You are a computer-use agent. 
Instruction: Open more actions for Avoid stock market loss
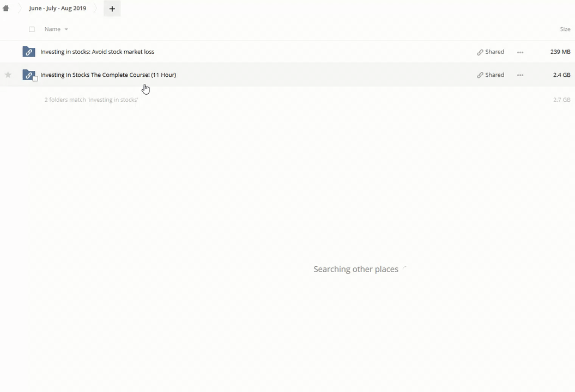520,52
